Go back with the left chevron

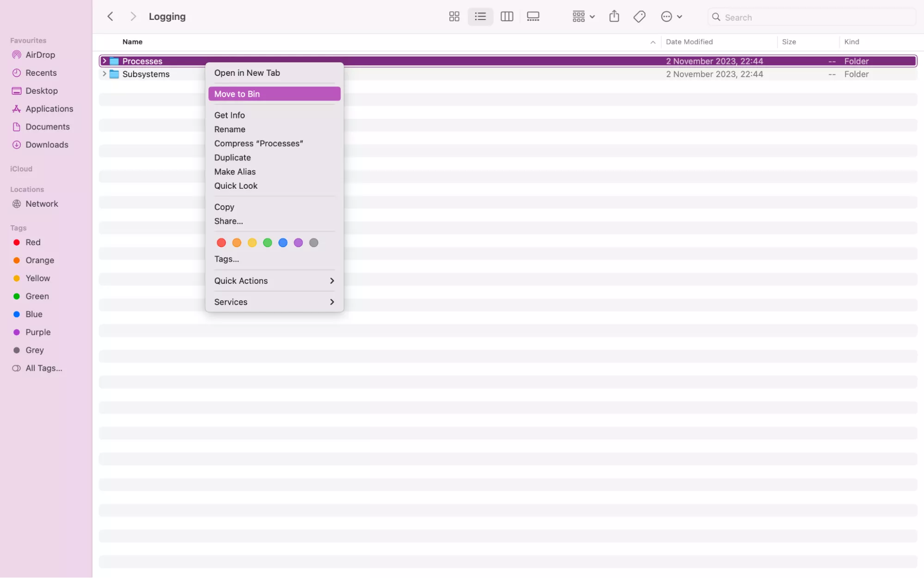click(110, 17)
